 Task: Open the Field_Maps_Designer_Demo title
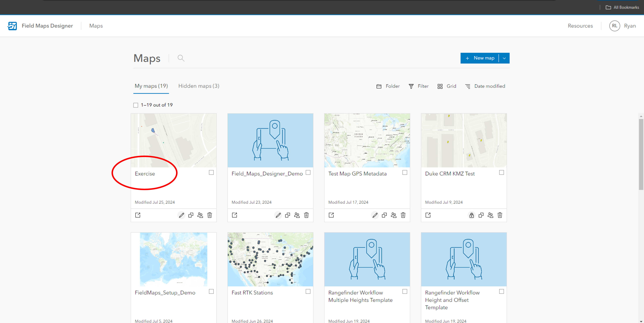pyautogui.click(x=267, y=174)
